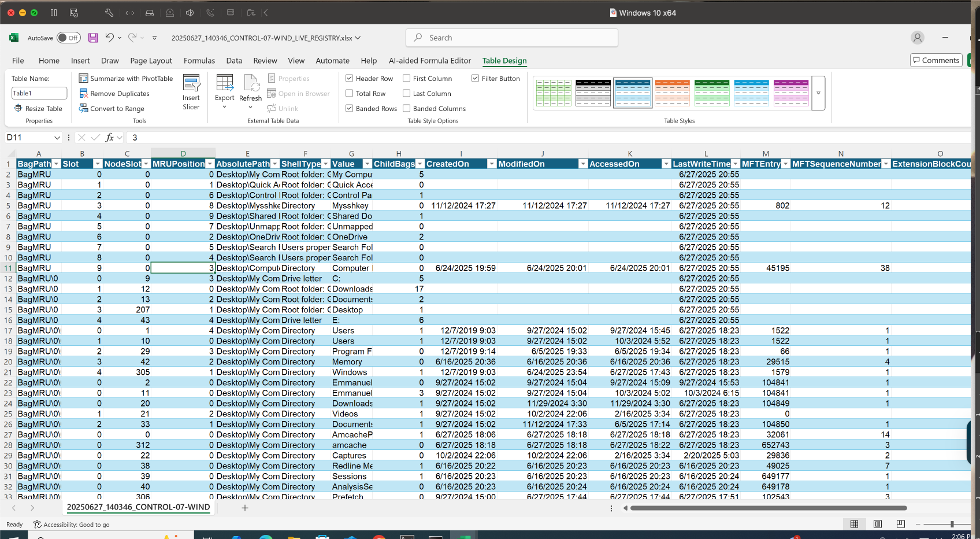This screenshot has height=539, width=980.
Task: Turn on the AutoSave toggle
Action: pos(68,37)
